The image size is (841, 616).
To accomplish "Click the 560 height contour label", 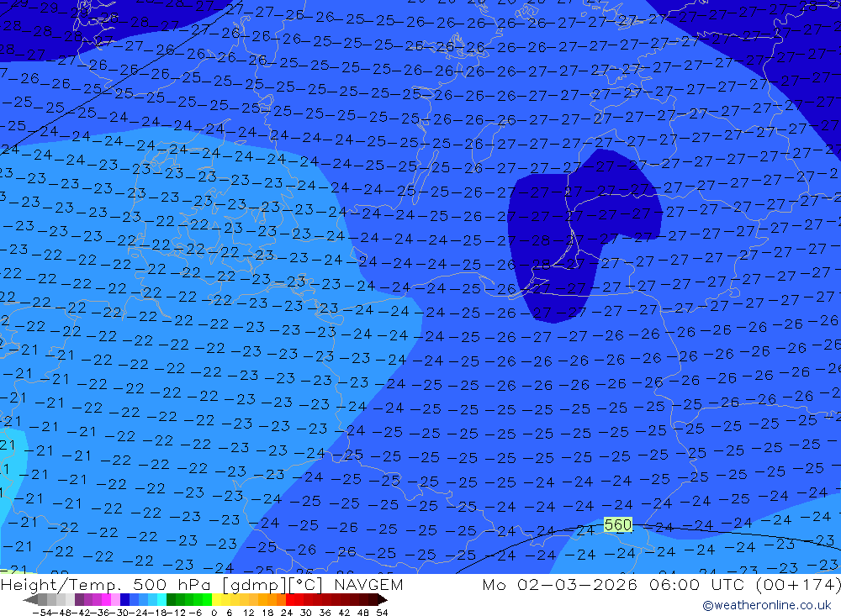I will click(x=618, y=524).
